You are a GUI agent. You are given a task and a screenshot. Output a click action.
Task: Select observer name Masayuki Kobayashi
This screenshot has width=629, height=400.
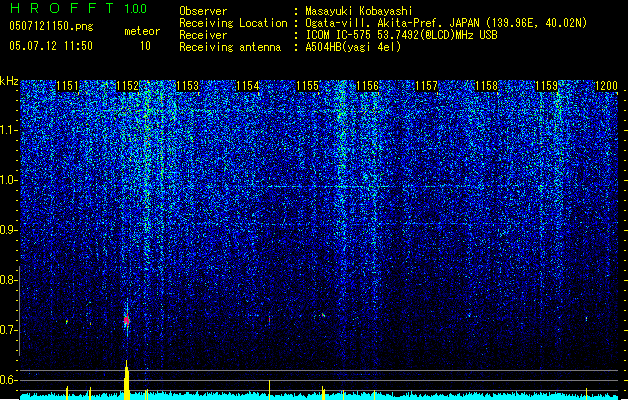(x=359, y=11)
